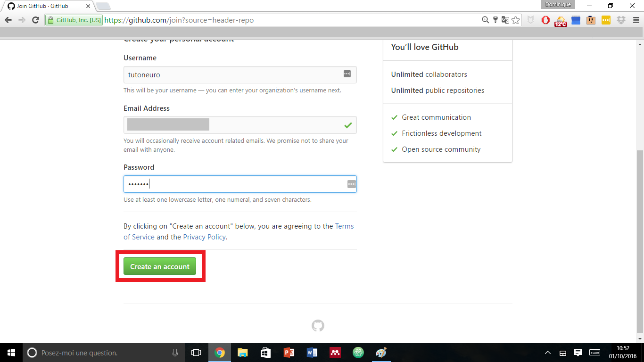Click the Username field containing tutoneuro
Screen dimensions: 644x362
click(x=240, y=74)
